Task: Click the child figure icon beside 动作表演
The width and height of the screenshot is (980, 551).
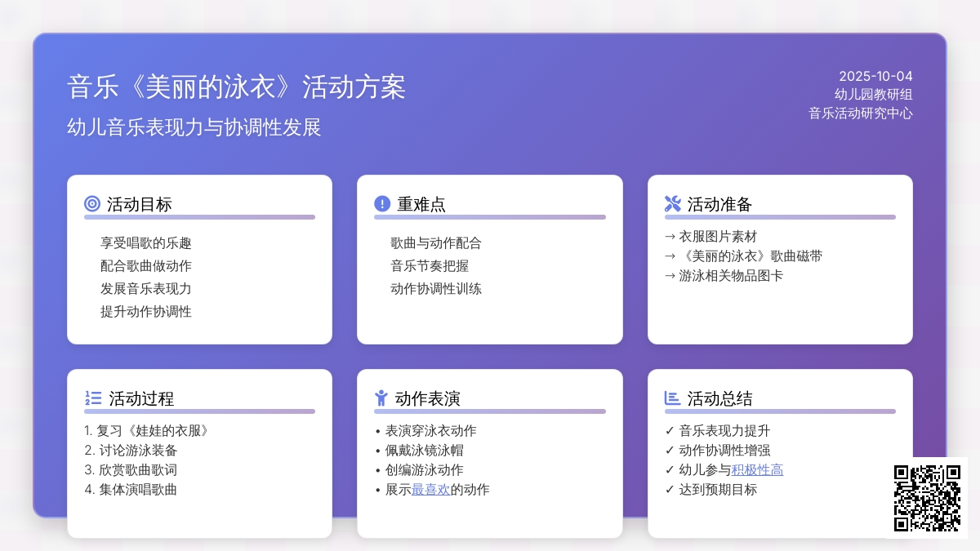Action: pyautogui.click(x=381, y=398)
